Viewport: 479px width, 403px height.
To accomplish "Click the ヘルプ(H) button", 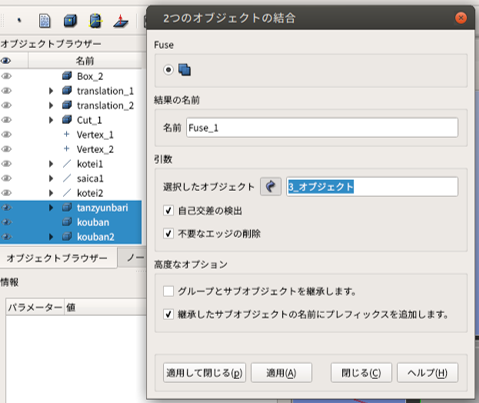I will 428,372.
